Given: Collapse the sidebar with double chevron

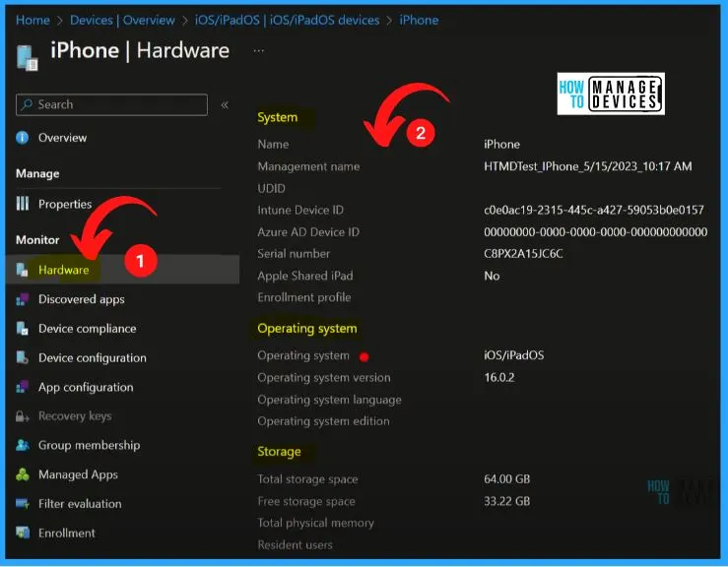Looking at the screenshot, I should coord(225,105).
